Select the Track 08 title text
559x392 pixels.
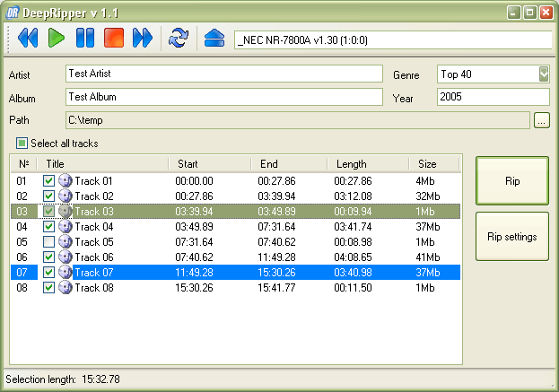coord(93,288)
